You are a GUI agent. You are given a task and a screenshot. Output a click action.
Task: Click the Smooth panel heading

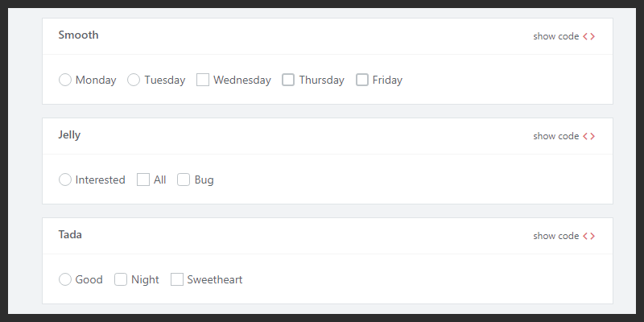tap(78, 35)
